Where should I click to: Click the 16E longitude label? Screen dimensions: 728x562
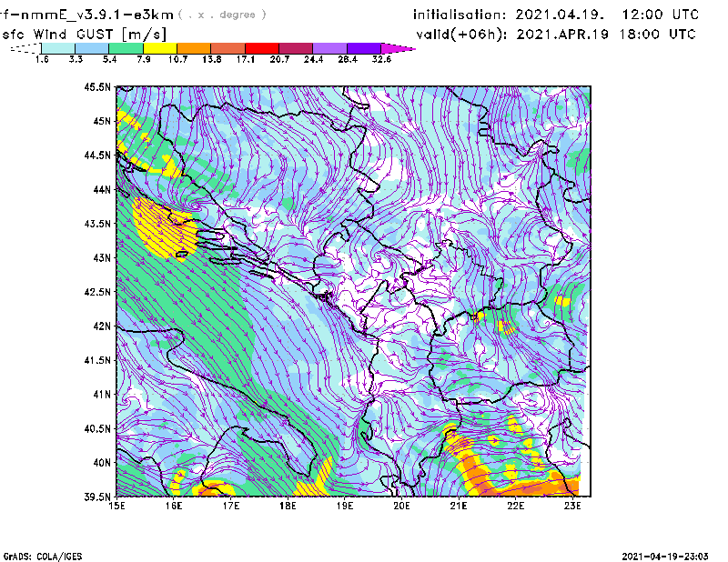(x=174, y=506)
